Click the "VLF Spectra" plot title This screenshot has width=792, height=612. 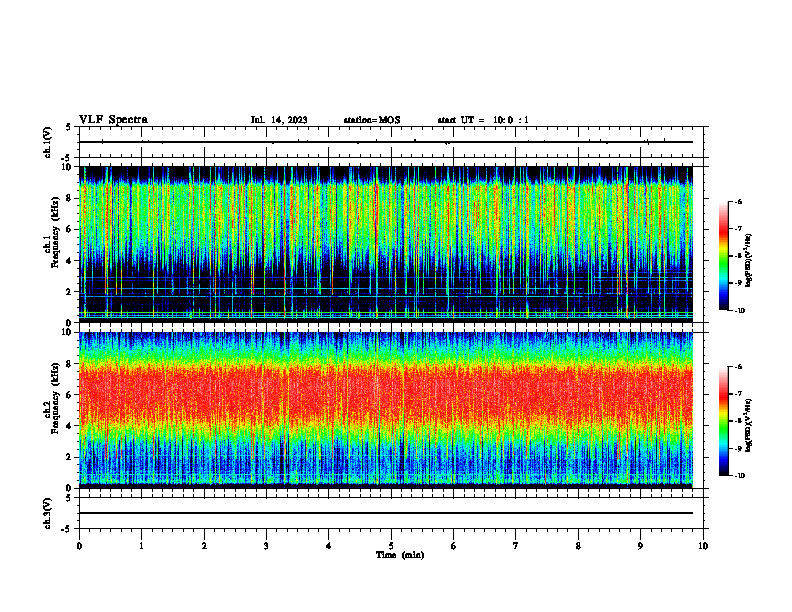pyautogui.click(x=113, y=120)
